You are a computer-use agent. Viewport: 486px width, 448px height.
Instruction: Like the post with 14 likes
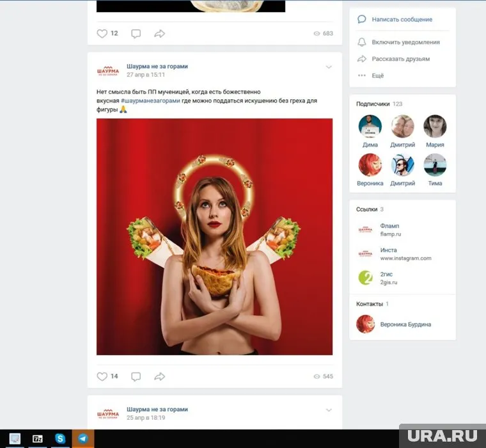[102, 376]
